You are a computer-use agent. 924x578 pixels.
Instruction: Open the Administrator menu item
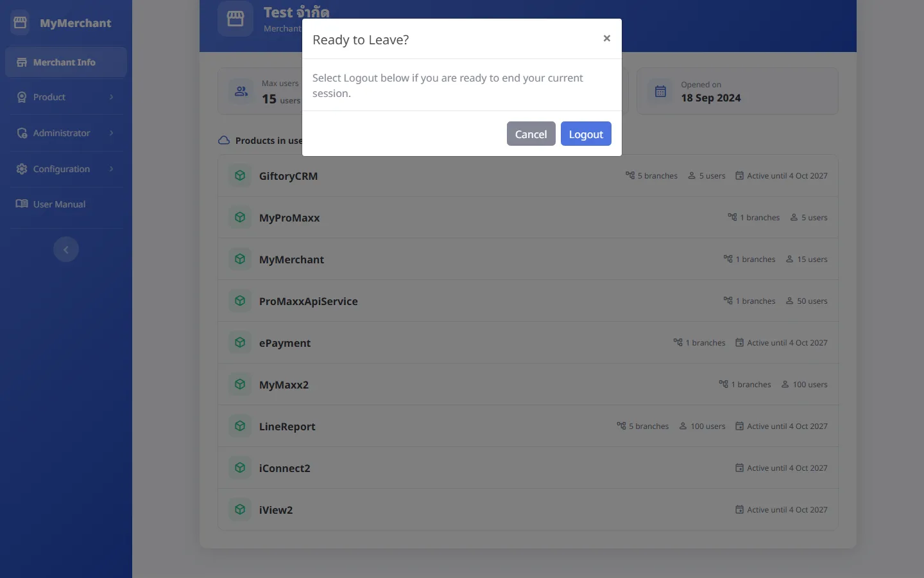click(66, 133)
